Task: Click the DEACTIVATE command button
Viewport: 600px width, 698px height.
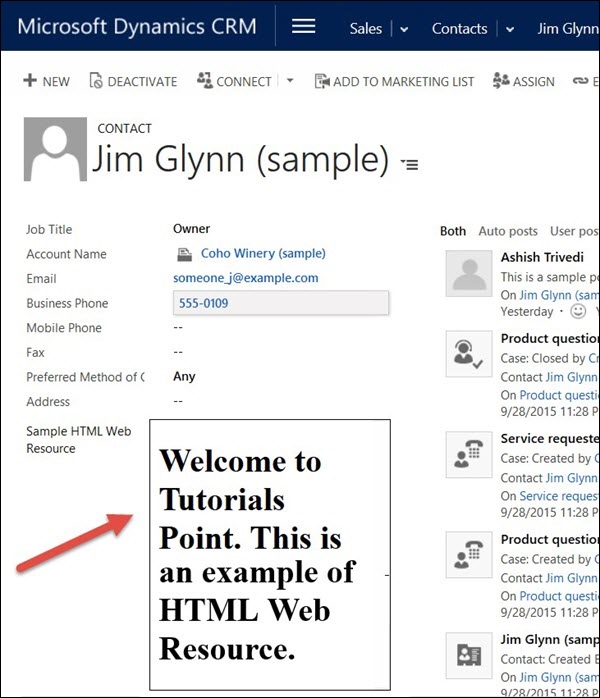Action: pyautogui.click(x=134, y=81)
